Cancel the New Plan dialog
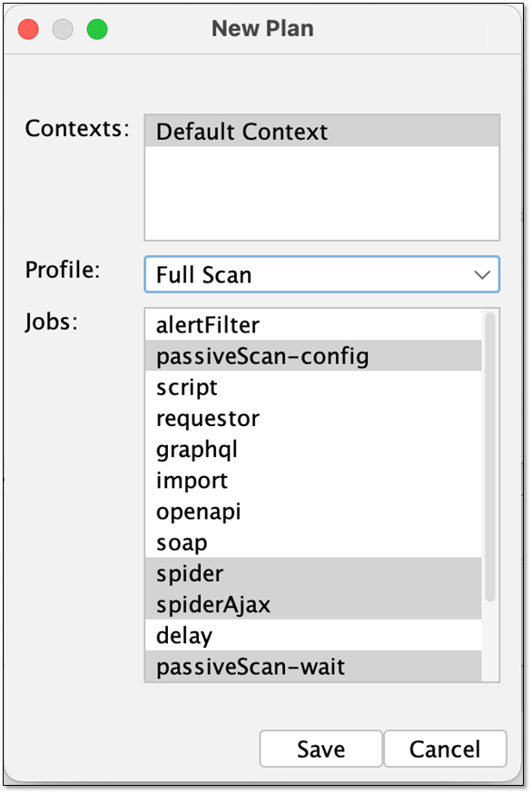The width and height of the screenshot is (532, 794). (x=445, y=749)
